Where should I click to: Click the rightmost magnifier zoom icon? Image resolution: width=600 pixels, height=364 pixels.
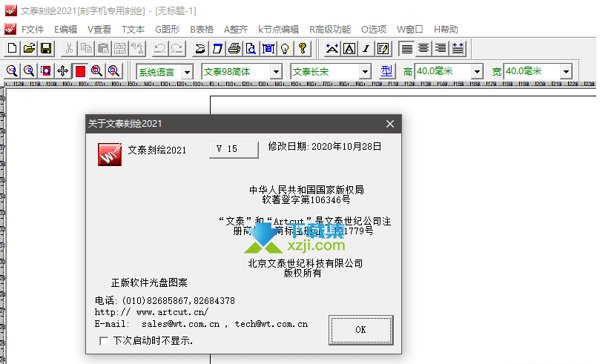click(113, 70)
